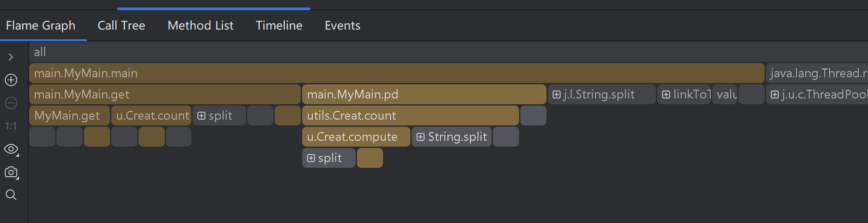This screenshot has width=868, height=223.
Task: Expand the j.u.c.ThreadPool frame plus icon
Action: [774, 94]
